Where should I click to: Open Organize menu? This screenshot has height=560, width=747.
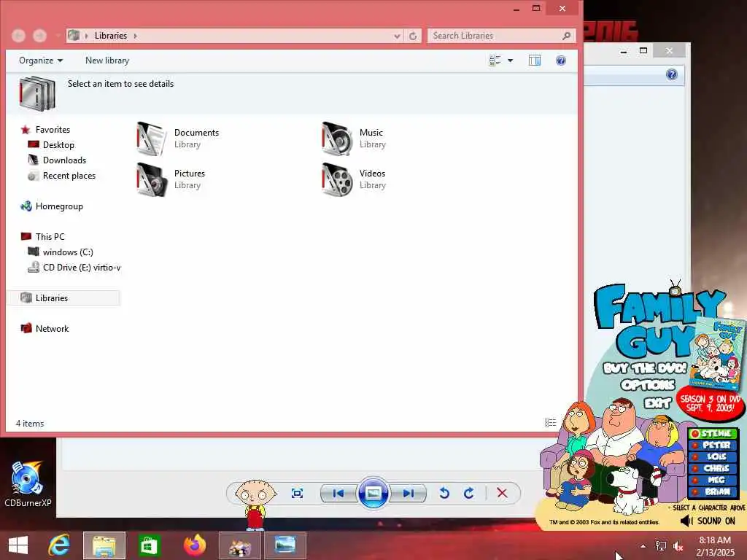[41, 61]
